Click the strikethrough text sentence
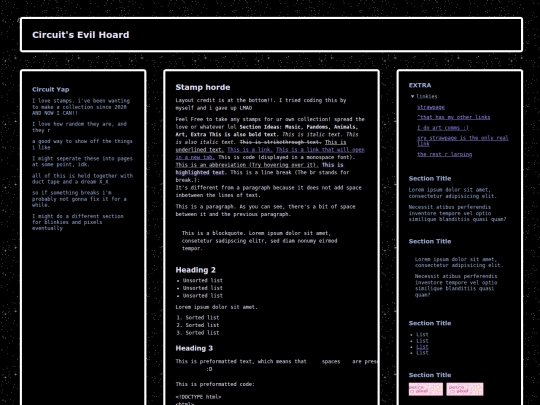 coord(281,142)
